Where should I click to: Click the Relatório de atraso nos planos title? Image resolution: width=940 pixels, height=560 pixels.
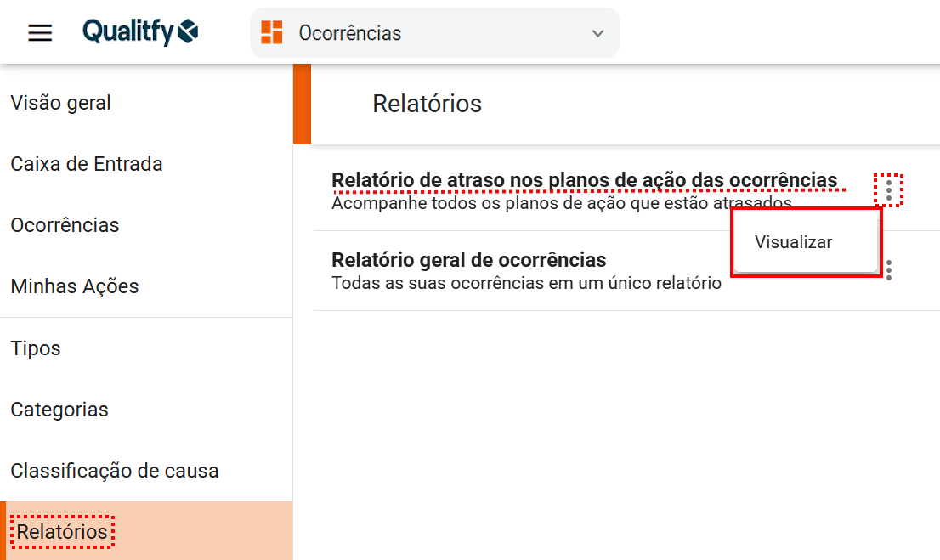tap(584, 180)
